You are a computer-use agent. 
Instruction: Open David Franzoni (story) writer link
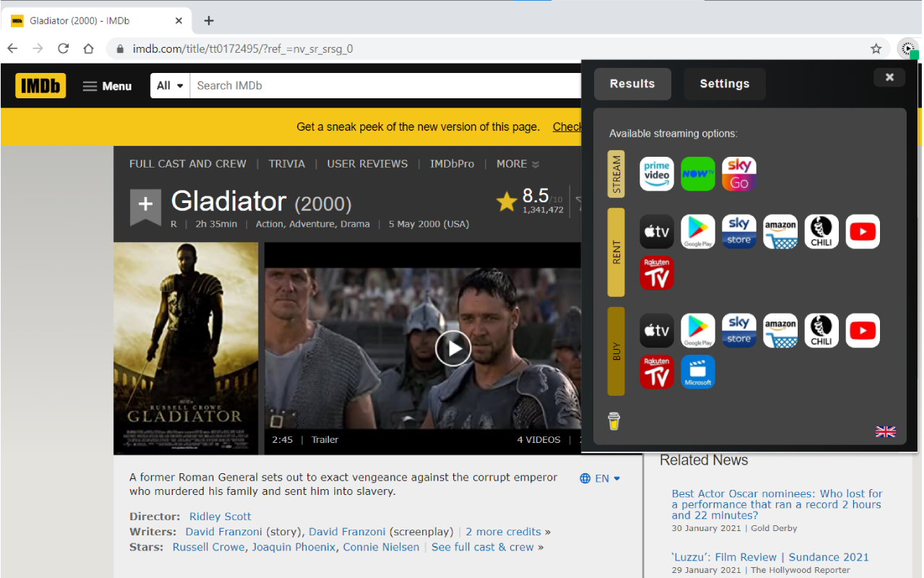coord(225,532)
